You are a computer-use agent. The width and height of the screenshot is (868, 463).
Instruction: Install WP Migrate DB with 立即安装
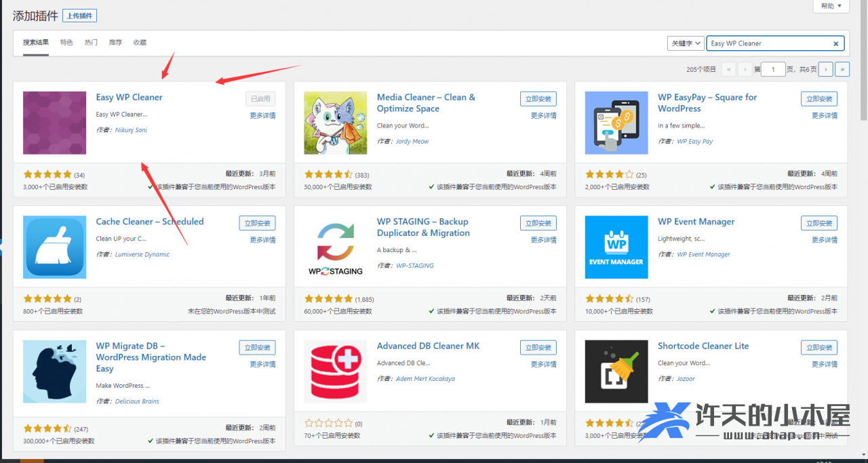click(x=258, y=348)
